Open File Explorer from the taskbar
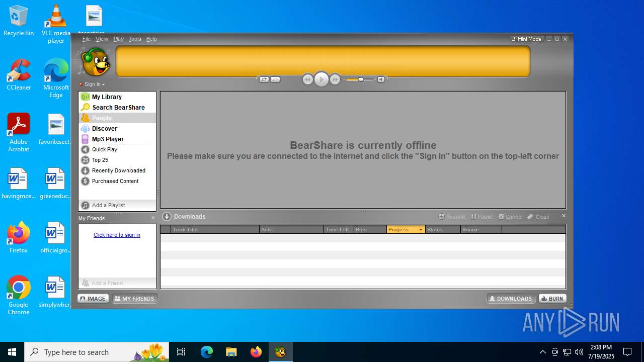The width and height of the screenshot is (644, 362). click(x=231, y=352)
